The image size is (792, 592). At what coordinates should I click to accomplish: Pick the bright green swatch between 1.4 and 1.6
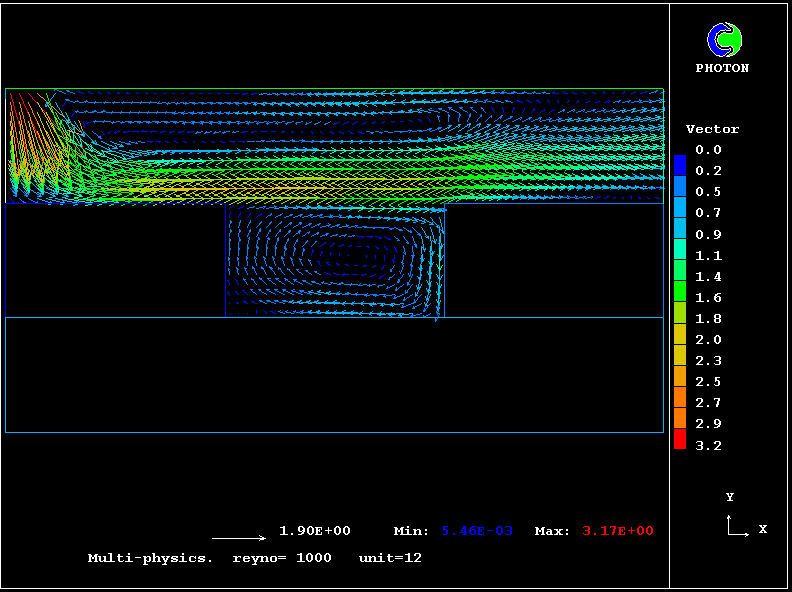coord(679,289)
